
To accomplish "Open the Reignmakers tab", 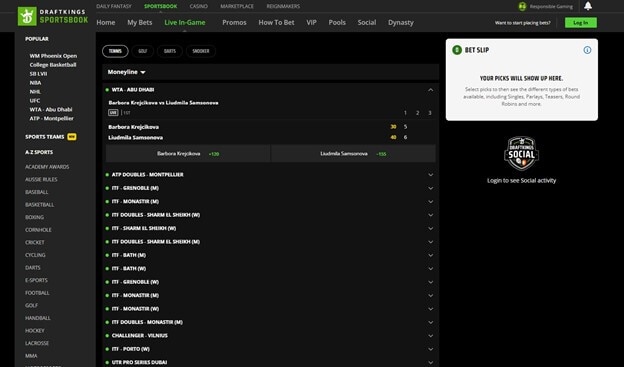I will click(283, 6).
